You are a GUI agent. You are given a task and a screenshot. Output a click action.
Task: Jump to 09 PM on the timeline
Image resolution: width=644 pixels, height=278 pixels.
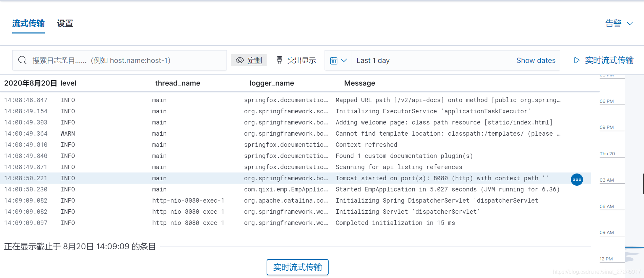(607, 127)
